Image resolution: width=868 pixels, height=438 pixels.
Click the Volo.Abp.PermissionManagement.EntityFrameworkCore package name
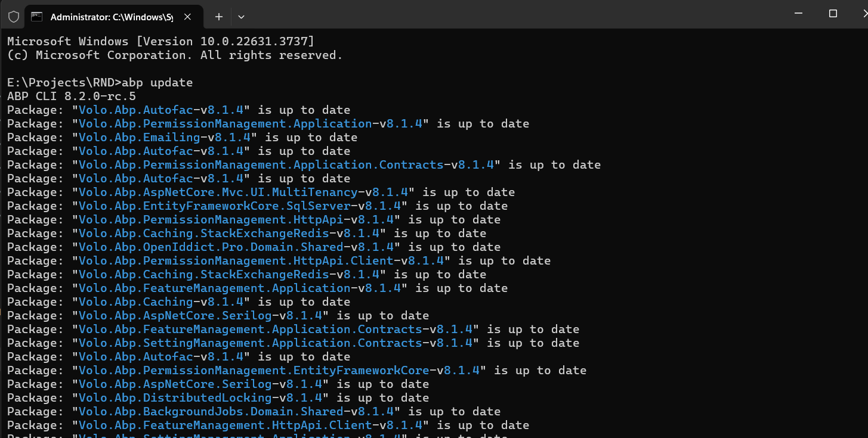tap(254, 371)
